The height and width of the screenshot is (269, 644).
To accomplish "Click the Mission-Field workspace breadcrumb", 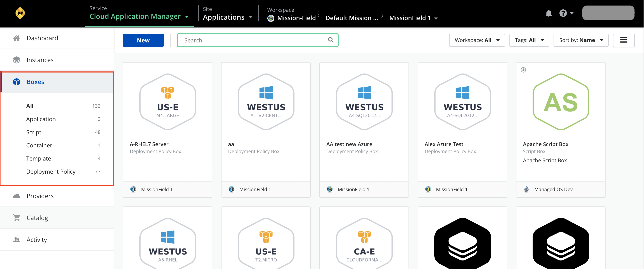I will click(x=296, y=18).
